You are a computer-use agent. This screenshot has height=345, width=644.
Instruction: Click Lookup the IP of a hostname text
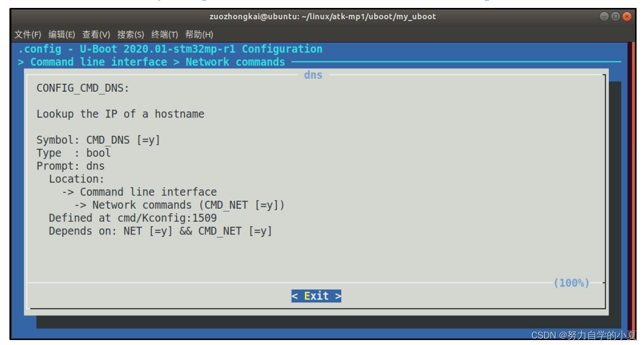121,114
